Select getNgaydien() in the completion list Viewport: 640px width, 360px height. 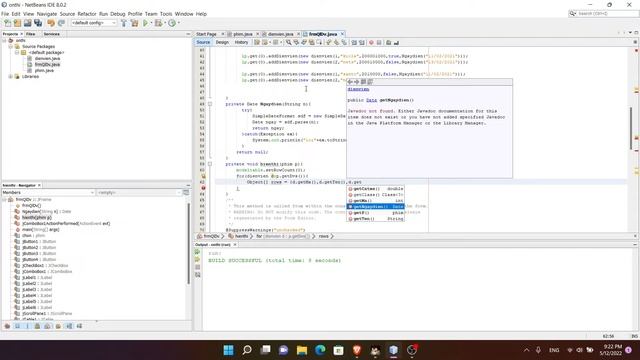pos(376,207)
